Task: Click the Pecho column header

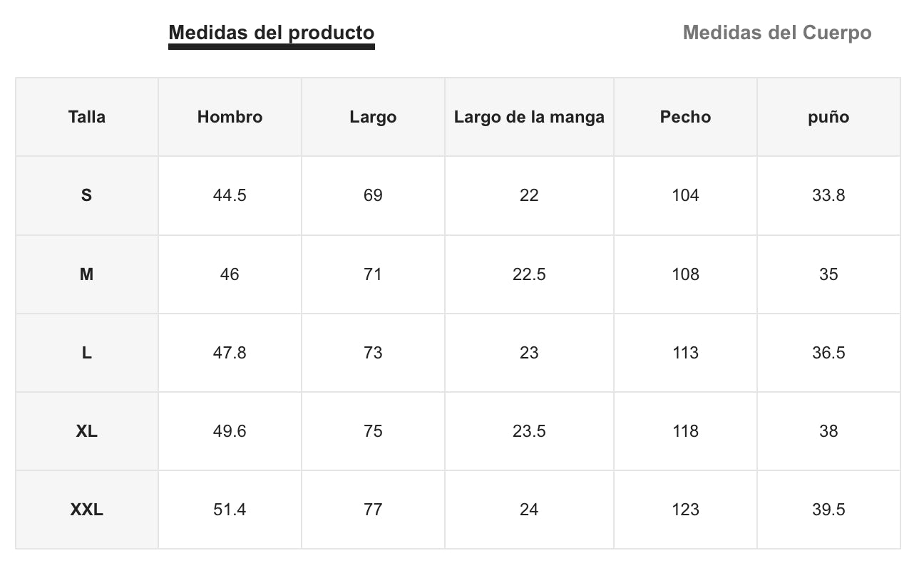Action: (x=685, y=117)
